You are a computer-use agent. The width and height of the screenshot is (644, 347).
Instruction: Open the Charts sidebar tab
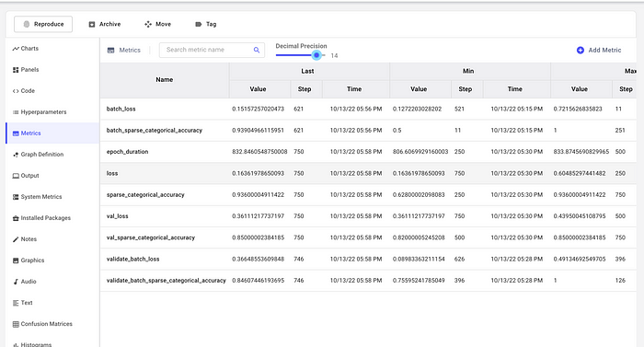point(52,49)
